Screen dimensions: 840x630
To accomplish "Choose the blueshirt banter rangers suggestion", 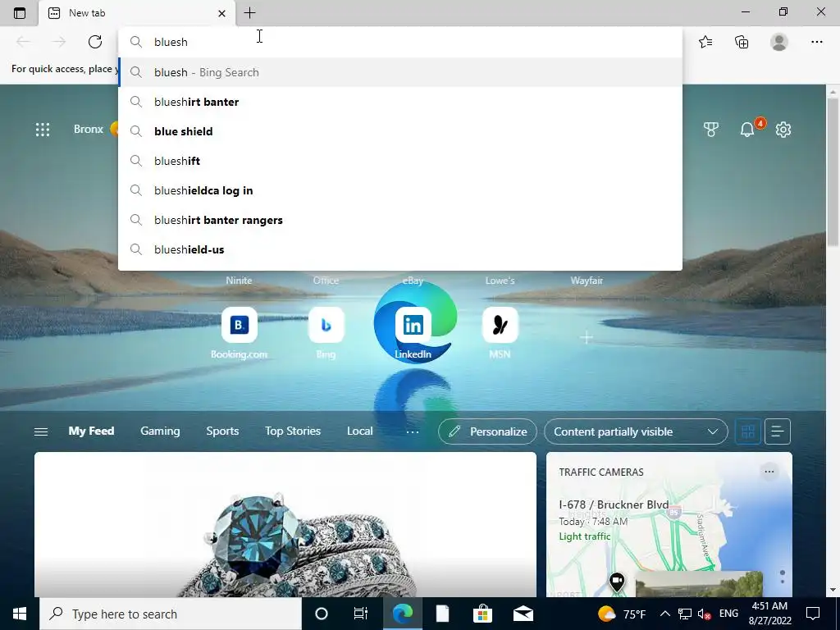I will 400,220.
